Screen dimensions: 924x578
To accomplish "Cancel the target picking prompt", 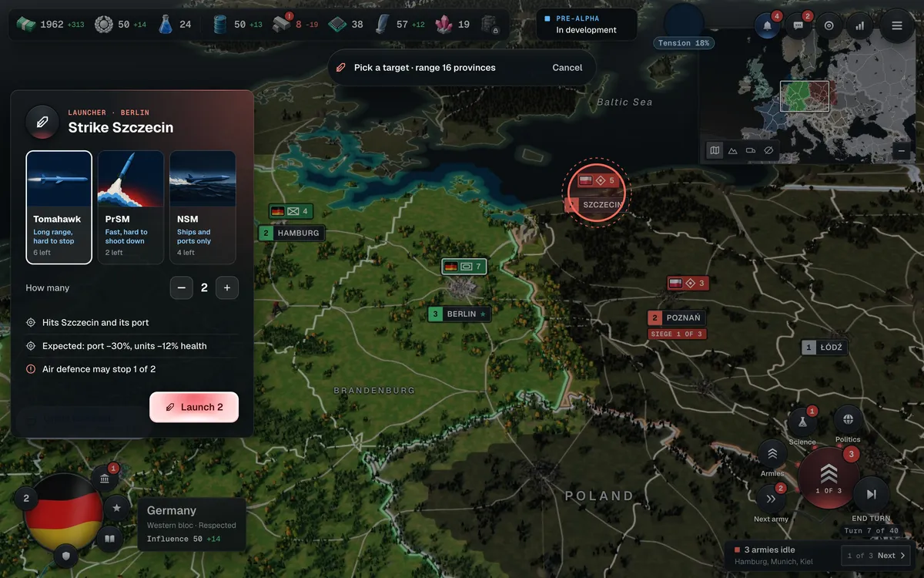I will coord(567,68).
